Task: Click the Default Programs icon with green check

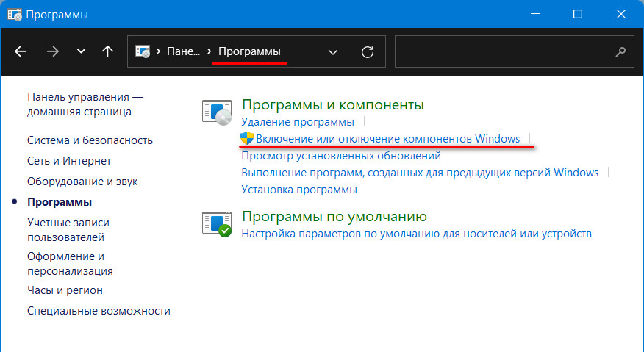Action: click(x=217, y=224)
